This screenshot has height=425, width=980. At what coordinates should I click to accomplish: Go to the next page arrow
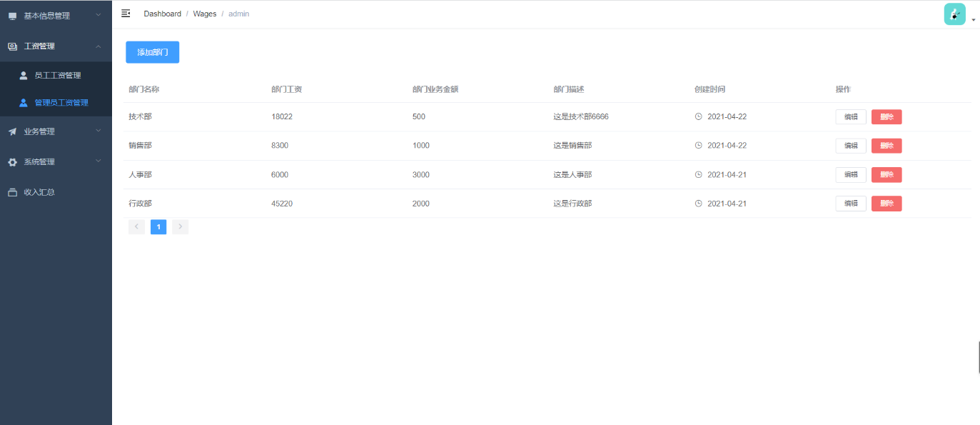180,227
